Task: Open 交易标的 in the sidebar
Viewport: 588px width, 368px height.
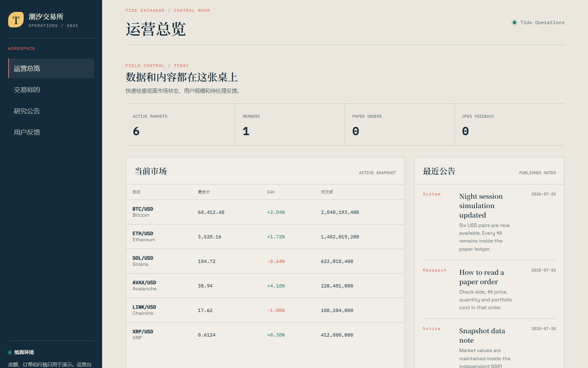Action: point(51,90)
